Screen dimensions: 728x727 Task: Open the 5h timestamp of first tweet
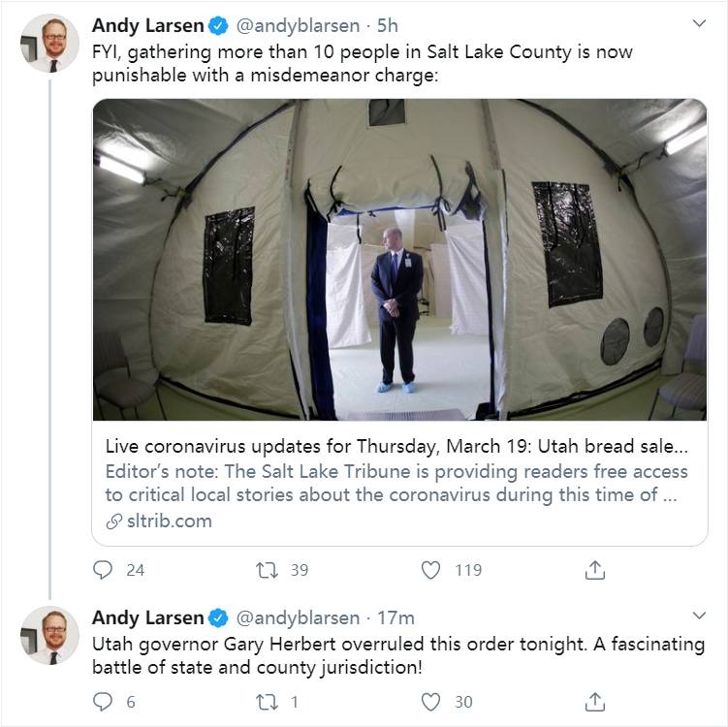point(388,24)
